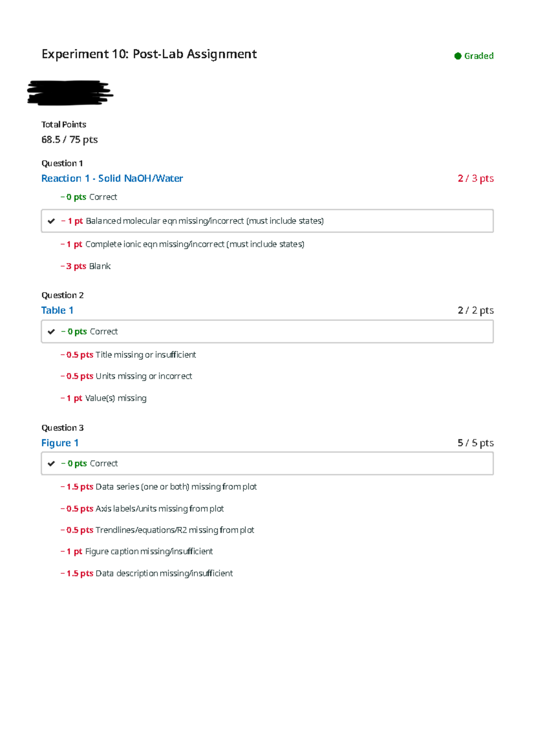534x756 pixels.
Task: Choose Axis labels/units missing rubric item
Action: (x=142, y=508)
